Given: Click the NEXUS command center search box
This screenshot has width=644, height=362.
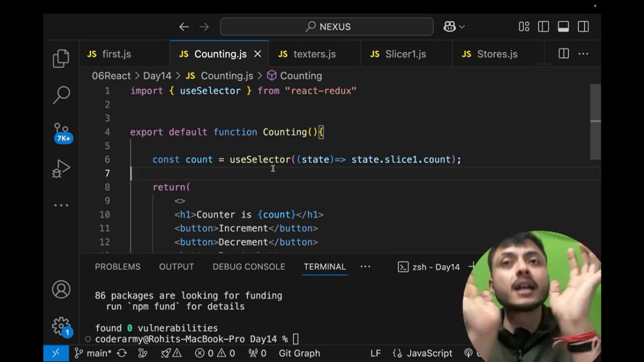Looking at the screenshot, I should 327,27.
